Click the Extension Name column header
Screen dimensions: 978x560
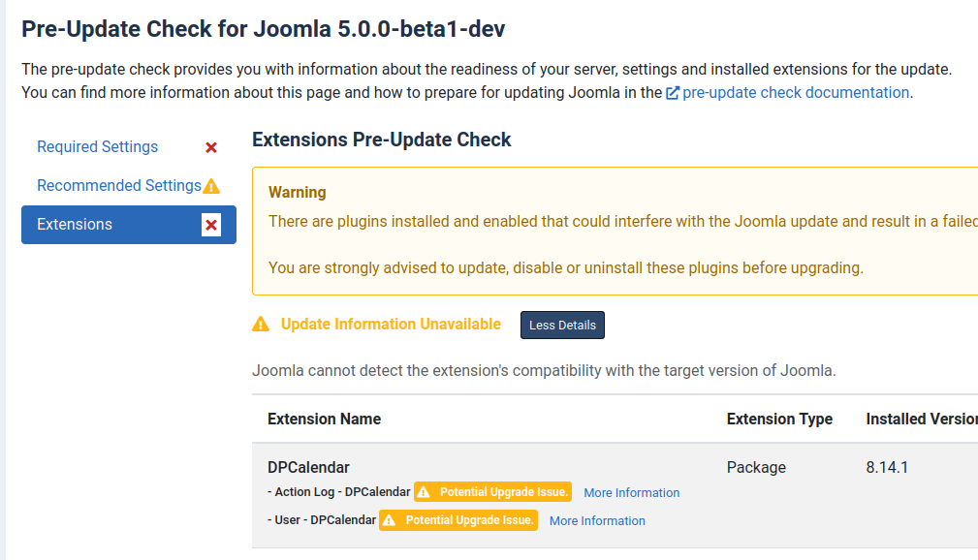click(x=325, y=420)
